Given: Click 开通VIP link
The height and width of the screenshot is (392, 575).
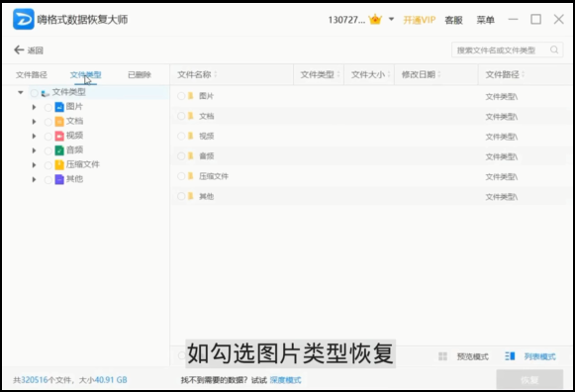Looking at the screenshot, I should (x=420, y=20).
